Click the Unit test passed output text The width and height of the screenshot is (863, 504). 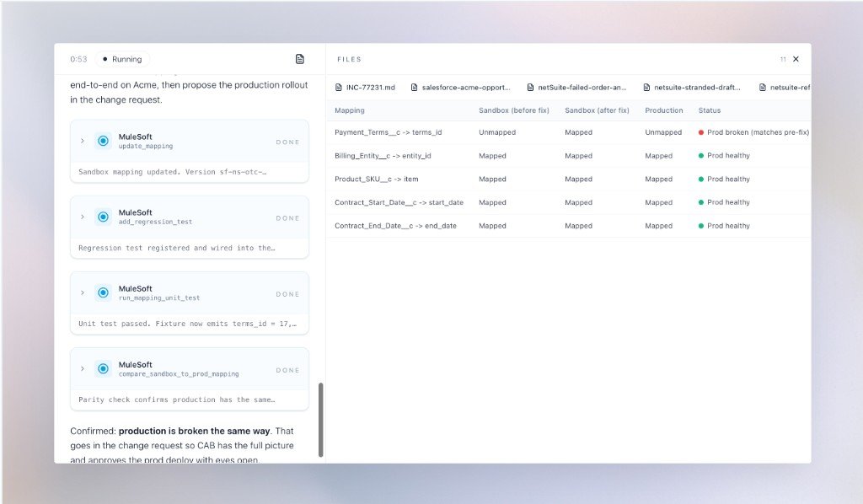[x=187, y=324]
